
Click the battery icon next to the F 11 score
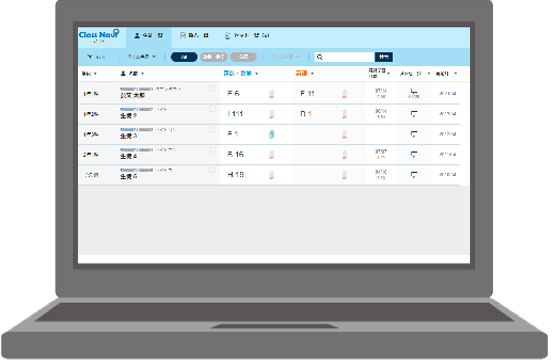tap(344, 94)
